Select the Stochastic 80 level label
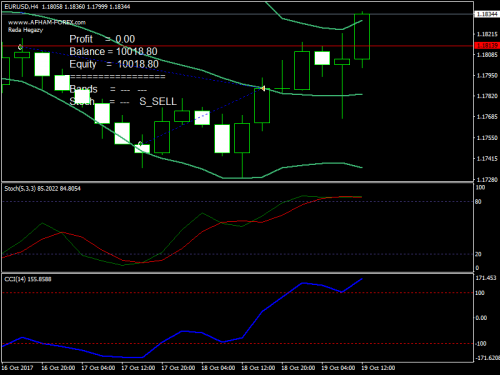The width and height of the screenshot is (500, 375). (x=478, y=202)
